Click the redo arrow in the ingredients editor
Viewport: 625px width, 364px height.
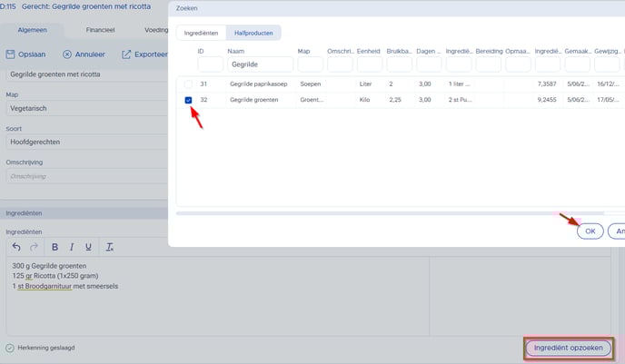pos(34,247)
